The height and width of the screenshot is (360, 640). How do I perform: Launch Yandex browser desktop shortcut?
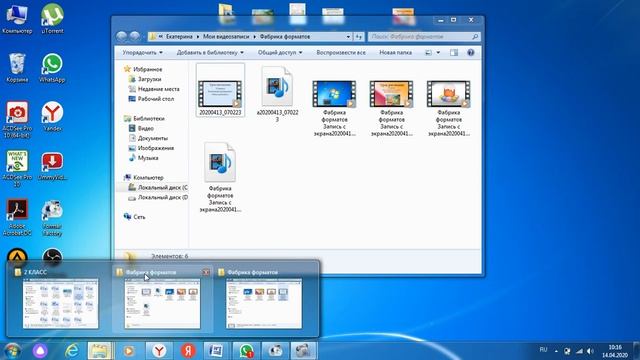point(52,117)
